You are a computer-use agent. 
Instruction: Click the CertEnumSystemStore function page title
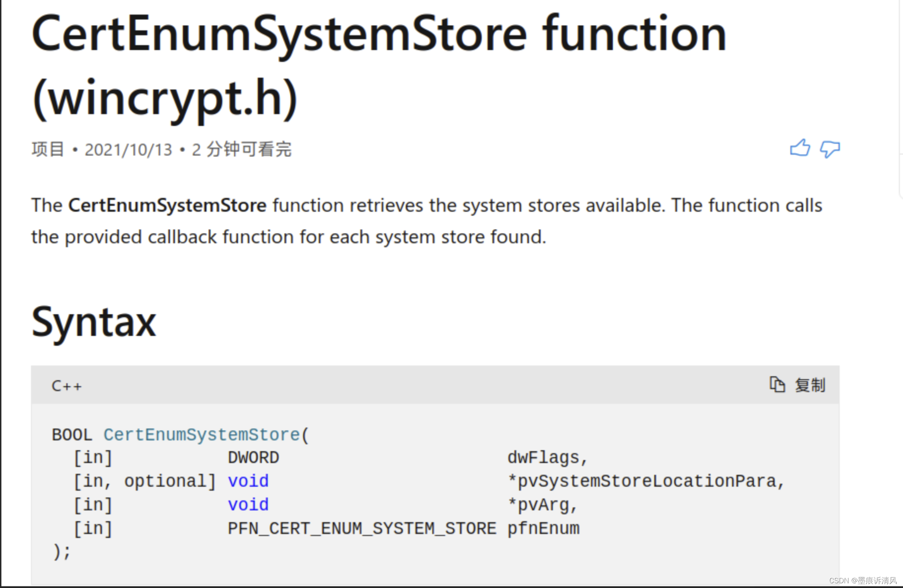click(x=379, y=34)
